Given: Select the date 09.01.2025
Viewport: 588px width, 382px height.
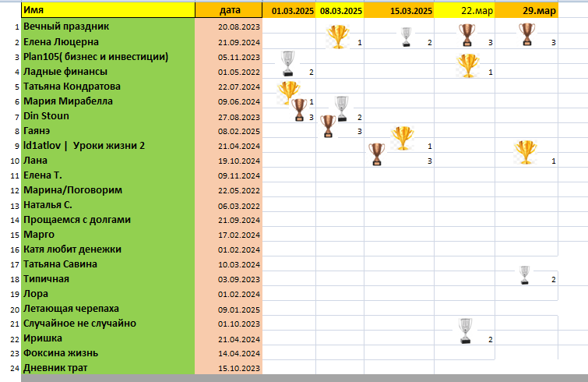Looking at the screenshot, I should click(x=239, y=310).
